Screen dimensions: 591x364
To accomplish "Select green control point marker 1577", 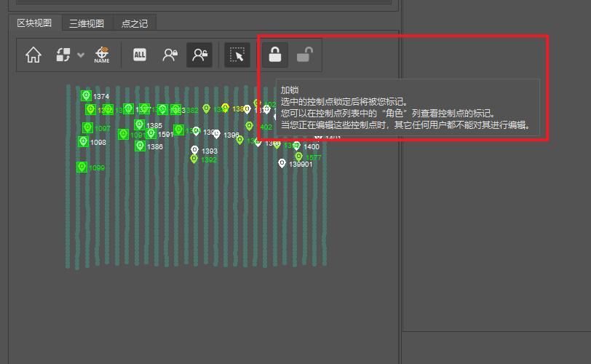I will coord(299,157).
